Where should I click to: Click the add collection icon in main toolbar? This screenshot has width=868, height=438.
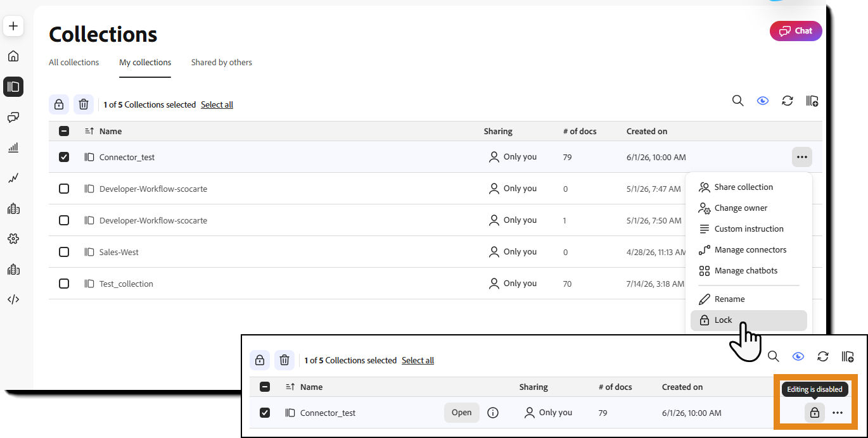[812, 101]
